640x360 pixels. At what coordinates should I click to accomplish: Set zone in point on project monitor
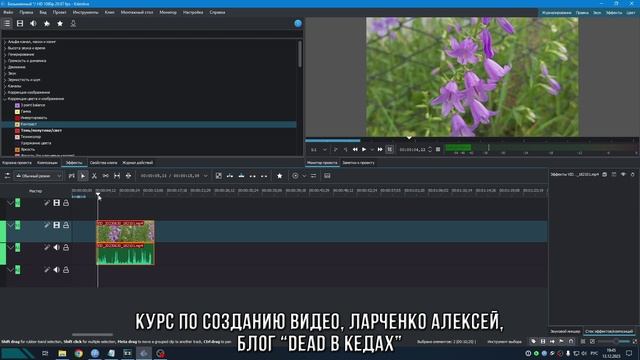point(336,150)
